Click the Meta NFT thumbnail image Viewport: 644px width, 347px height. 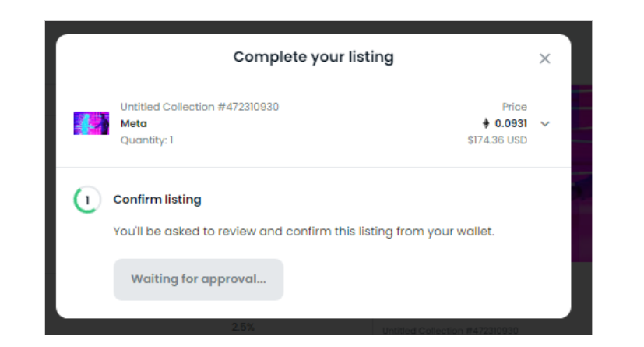point(91,123)
